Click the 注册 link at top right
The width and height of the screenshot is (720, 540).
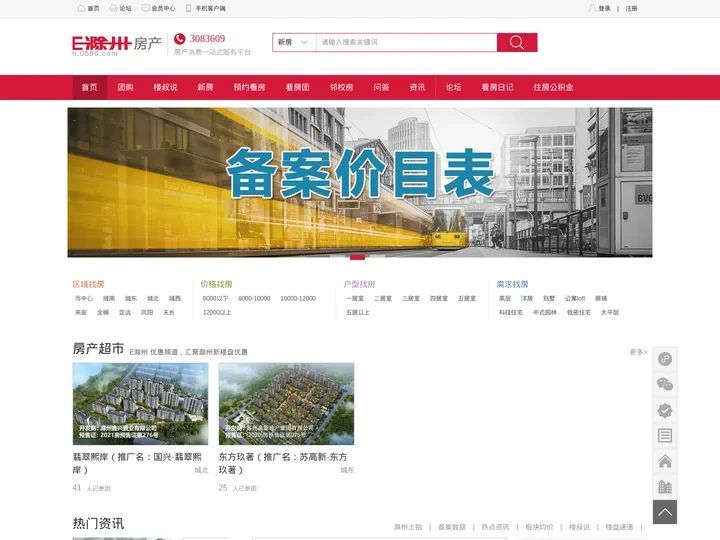(x=631, y=8)
